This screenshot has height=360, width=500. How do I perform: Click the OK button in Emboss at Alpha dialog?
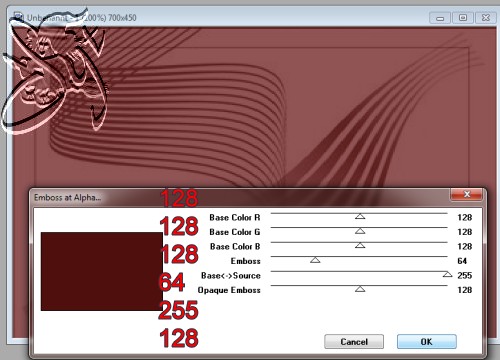tap(427, 342)
